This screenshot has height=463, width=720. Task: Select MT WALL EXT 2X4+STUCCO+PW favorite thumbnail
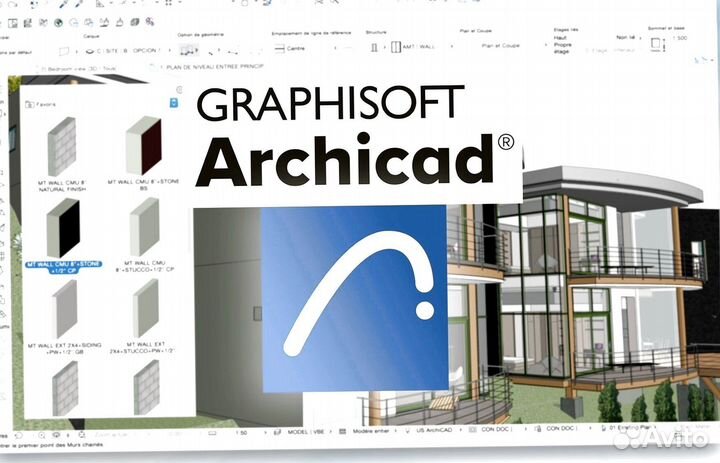click(146, 308)
